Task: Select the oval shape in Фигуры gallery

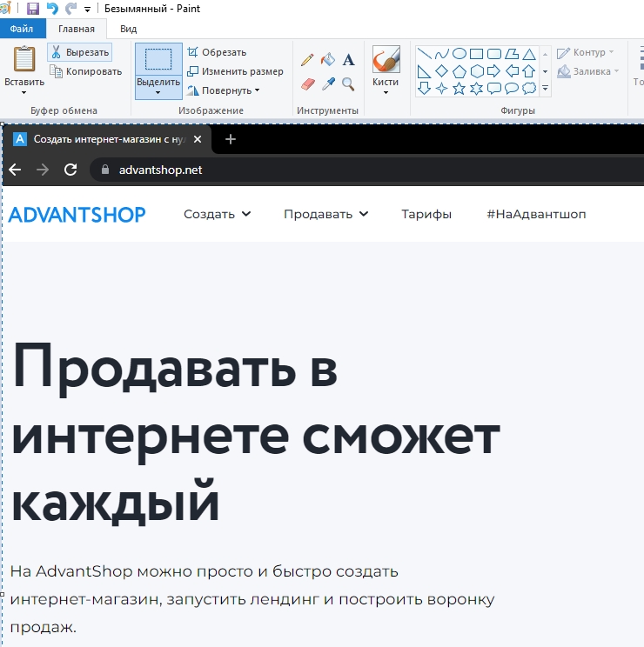Action: (x=459, y=53)
